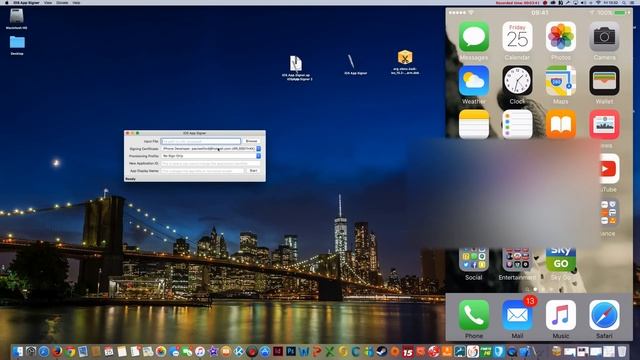Select the iOS App Signer zip file icon
Image resolution: width=640 pixels, height=360 pixels.
coord(296,64)
